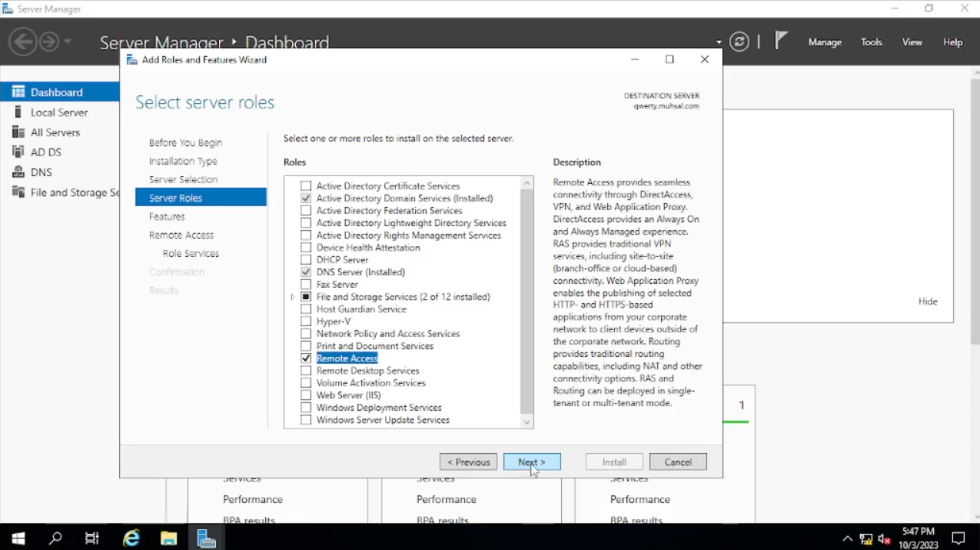This screenshot has width=980, height=550.
Task: Click the roles list scroll down arrow
Action: (x=527, y=422)
